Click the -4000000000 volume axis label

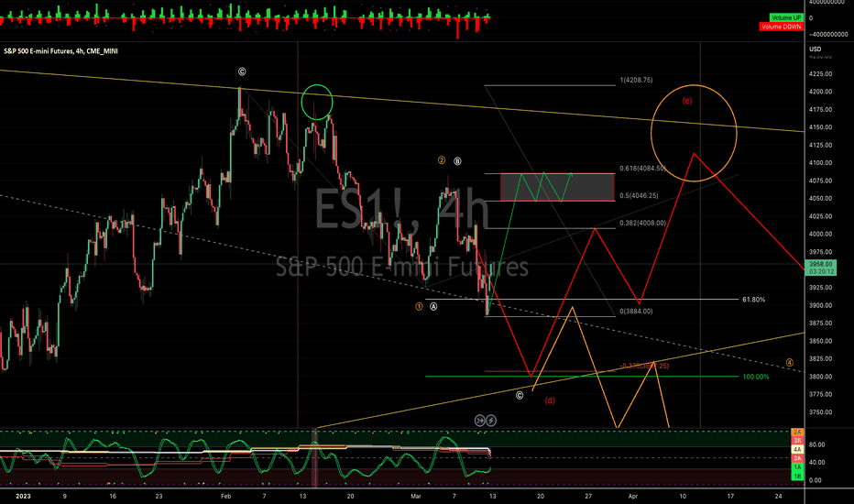[x=828, y=34]
